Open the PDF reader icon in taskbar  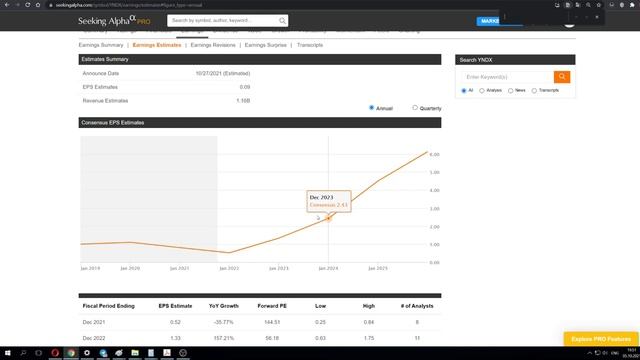click(167, 353)
